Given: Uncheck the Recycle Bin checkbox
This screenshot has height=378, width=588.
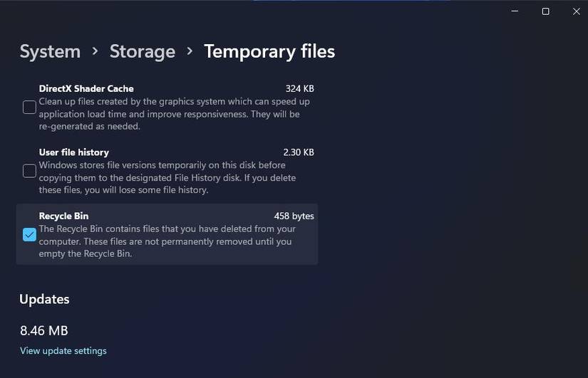Looking at the screenshot, I should pos(29,234).
